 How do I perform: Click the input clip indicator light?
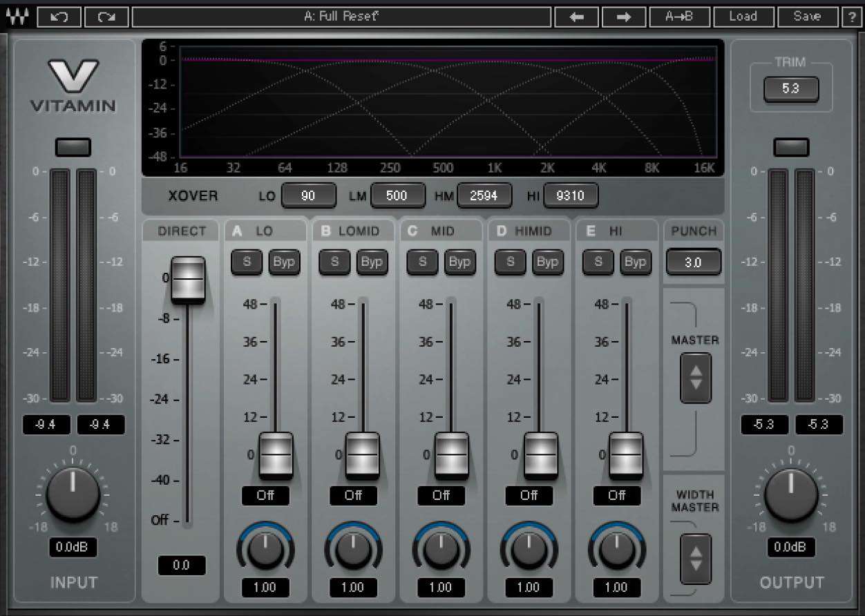tap(73, 147)
